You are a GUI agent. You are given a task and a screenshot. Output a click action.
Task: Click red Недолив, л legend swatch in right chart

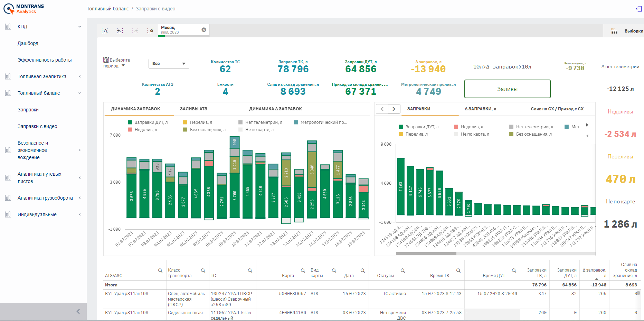456,127
